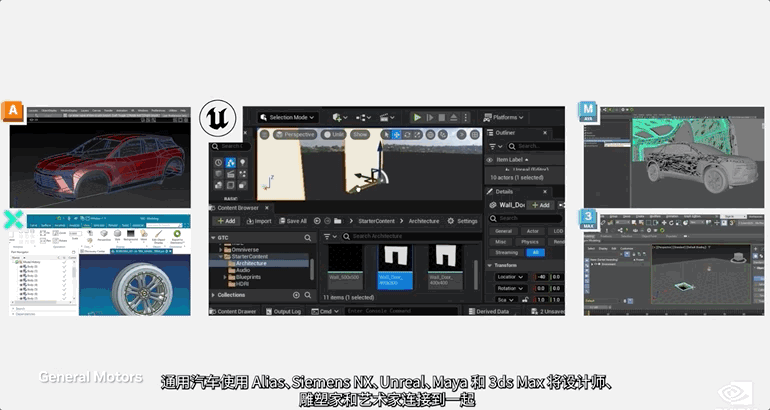Viewport: 770px width, 410px height.
Task: Open the Blueprints dropdown in main toolbar
Action: 364,117
